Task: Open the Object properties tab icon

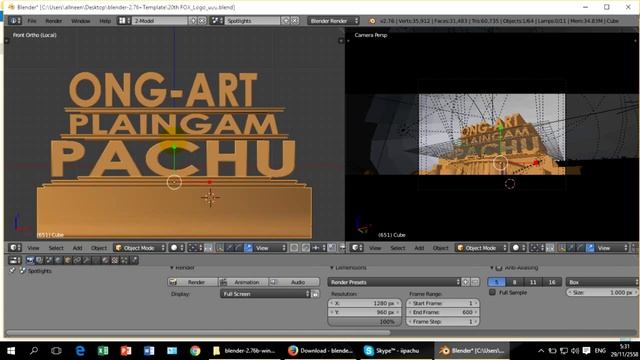Action: point(68,260)
